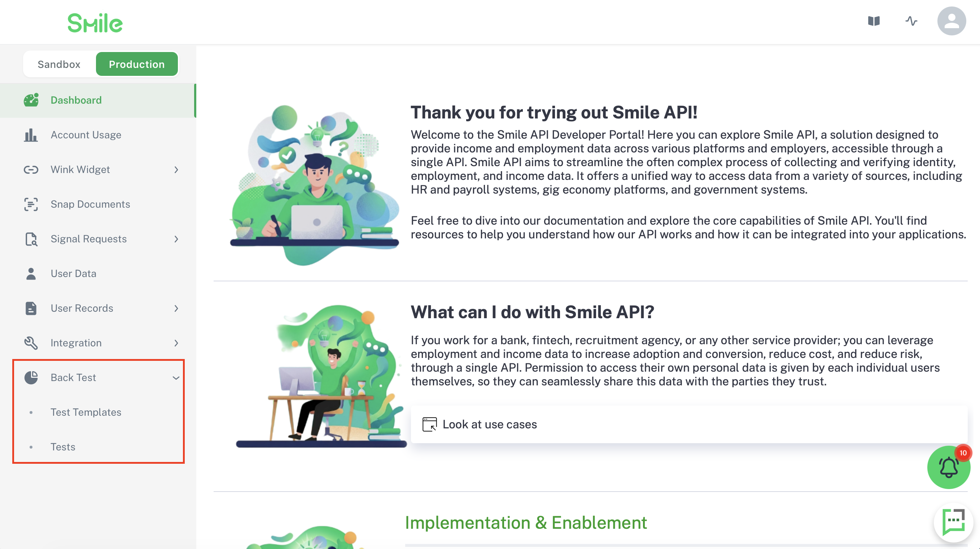Select the Production environment toggle
Image resolution: width=980 pixels, height=549 pixels.
click(x=137, y=64)
